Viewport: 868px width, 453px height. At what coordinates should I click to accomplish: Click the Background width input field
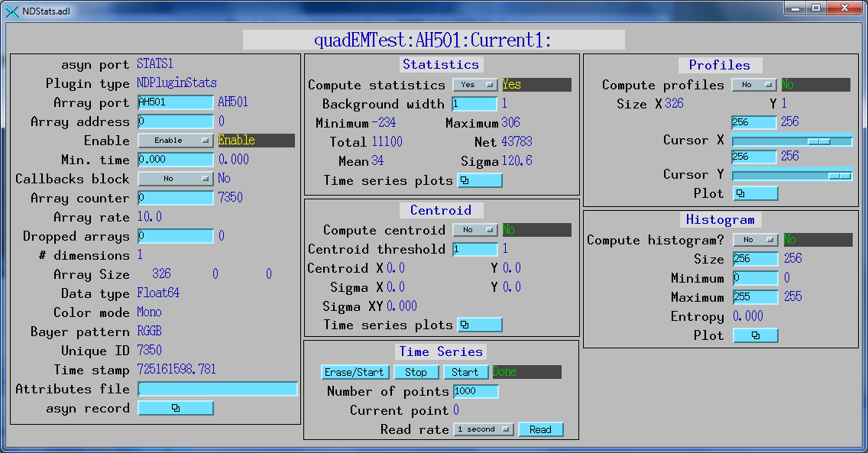[x=474, y=104]
